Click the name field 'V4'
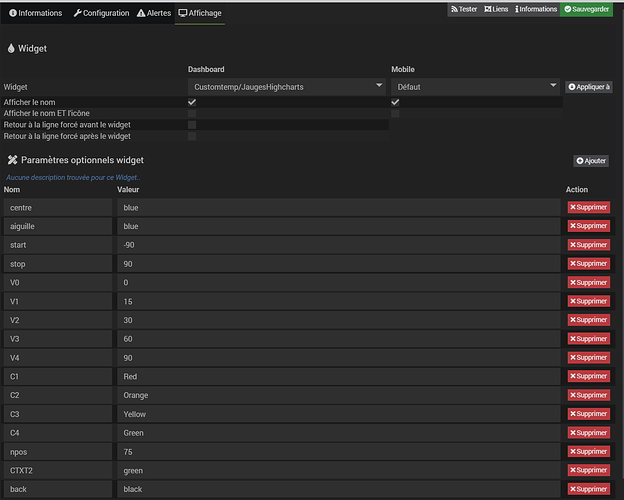This screenshot has width=624, height=500. [58, 358]
